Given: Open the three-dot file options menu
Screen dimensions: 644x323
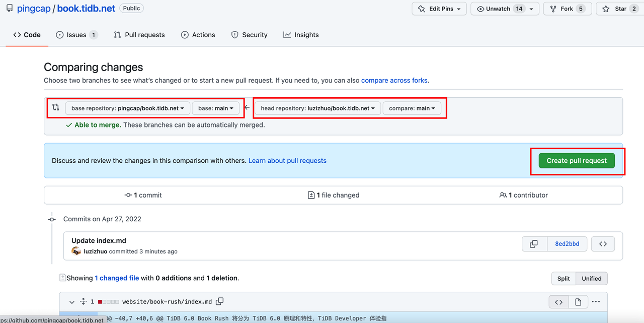Looking at the screenshot, I should point(596,302).
